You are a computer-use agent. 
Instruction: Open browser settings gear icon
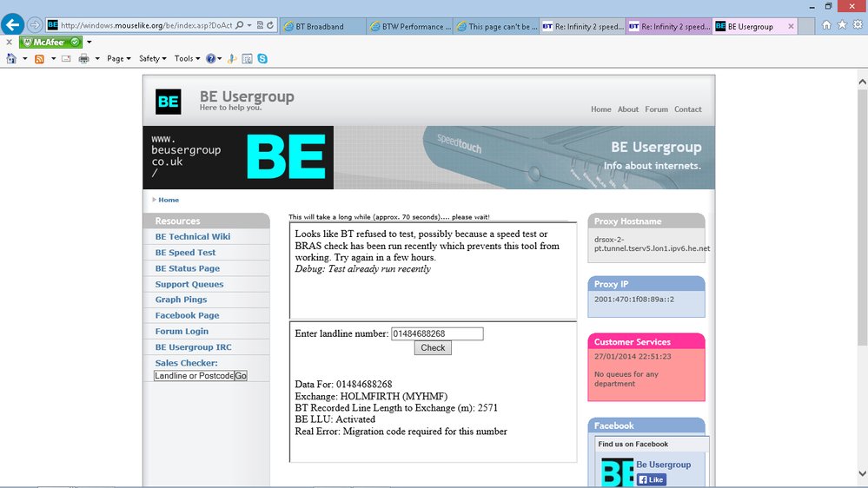pyautogui.click(x=858, y=25)
